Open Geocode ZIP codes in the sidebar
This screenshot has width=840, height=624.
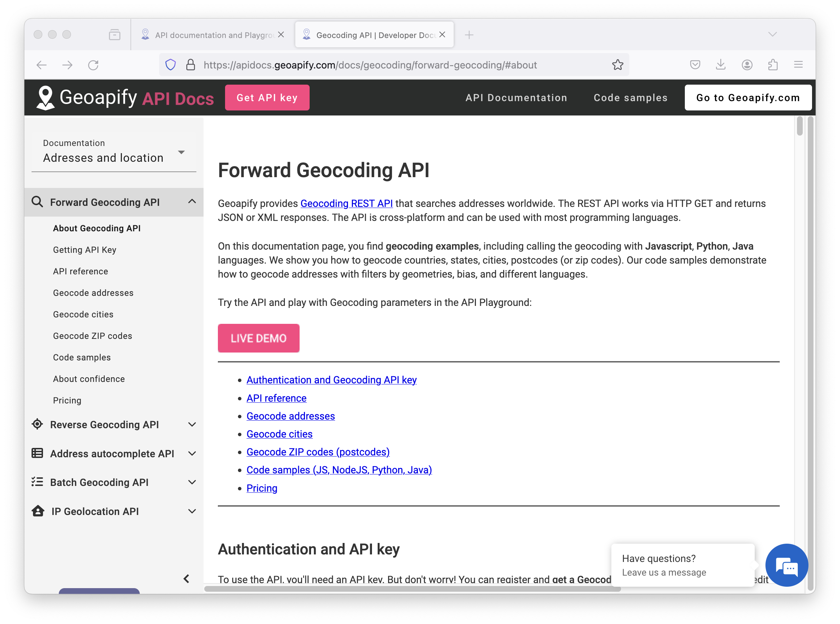92,336
